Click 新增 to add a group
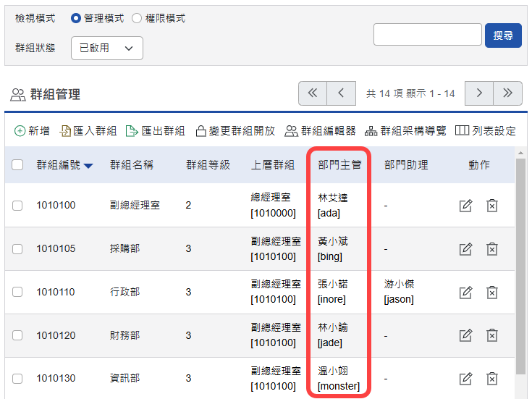532x399 pixels. [x=33, y=131]
